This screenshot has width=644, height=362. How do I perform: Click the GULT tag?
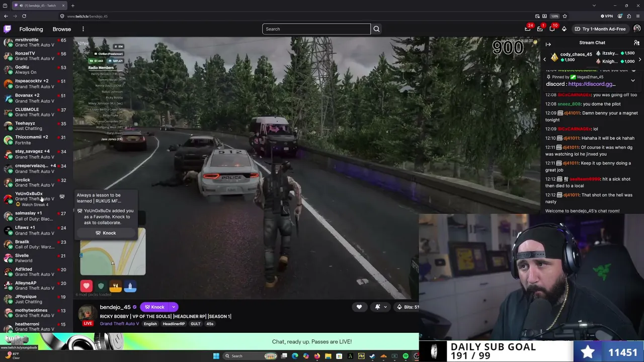(196, 324)
